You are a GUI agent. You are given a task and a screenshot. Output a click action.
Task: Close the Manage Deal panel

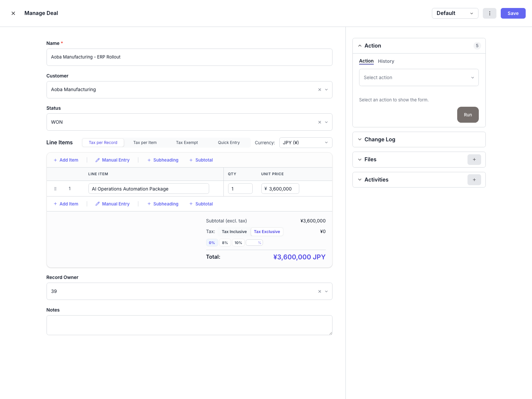click(13, 13)
